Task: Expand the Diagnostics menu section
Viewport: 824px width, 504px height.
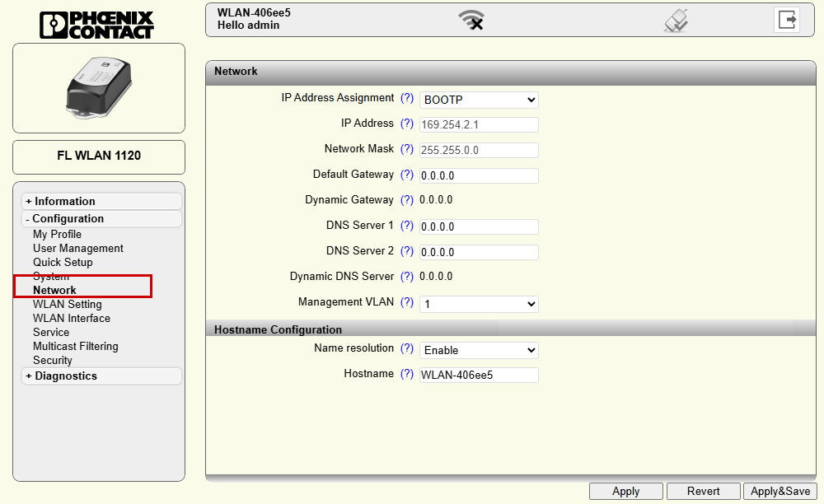Action: pyautogui.click(x=65, y=376)
